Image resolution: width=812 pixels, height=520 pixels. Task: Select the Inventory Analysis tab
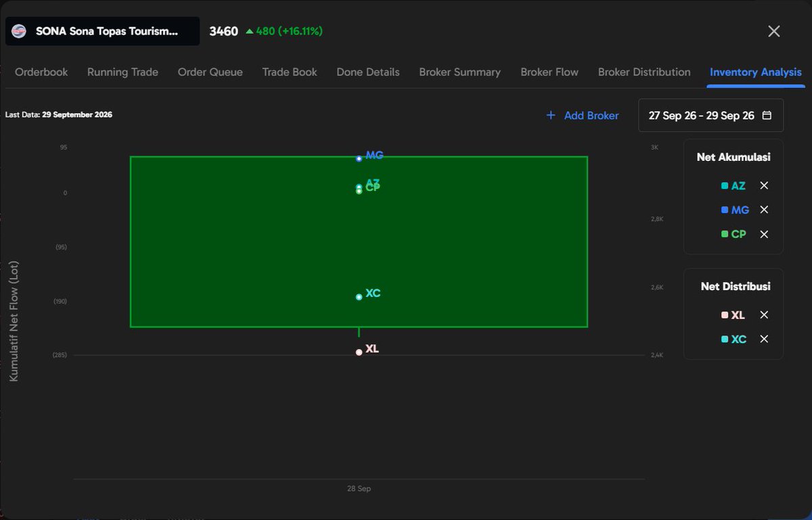click(x=756, y=72)
